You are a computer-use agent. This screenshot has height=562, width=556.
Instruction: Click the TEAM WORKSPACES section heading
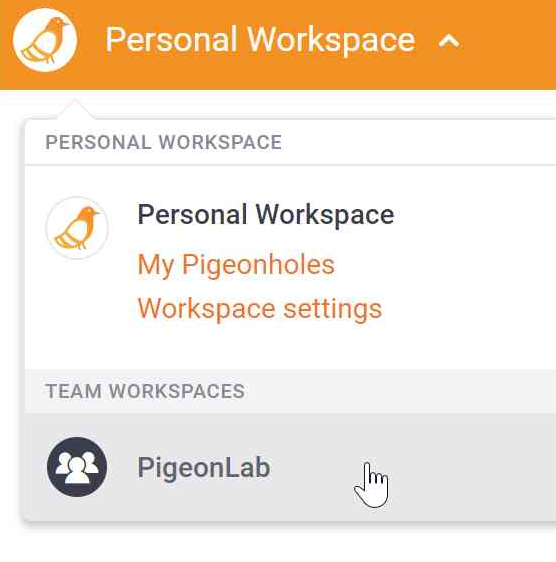point(145,391)
